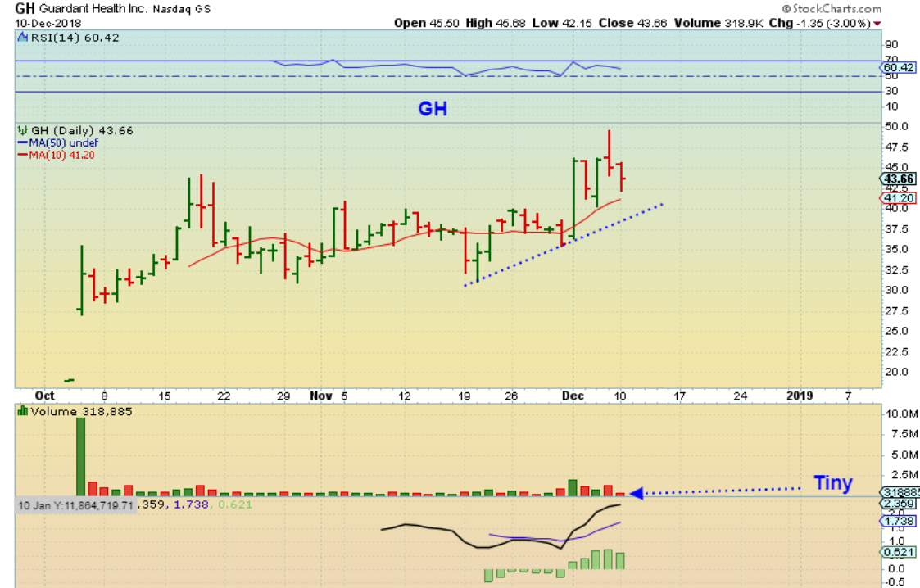Click the Open 45.50 value in header
The width and height of the screenshot is (920, 588).
(427, 23)
